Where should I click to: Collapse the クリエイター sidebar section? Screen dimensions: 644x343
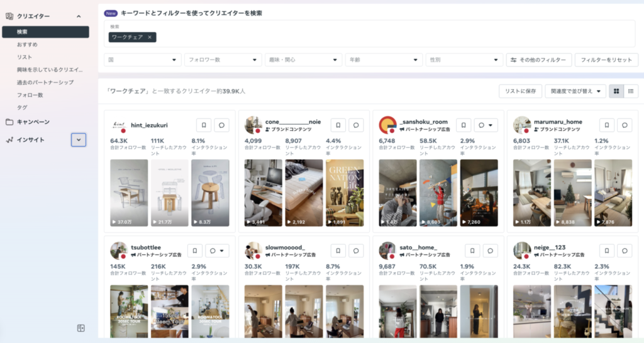click(79, 16)
